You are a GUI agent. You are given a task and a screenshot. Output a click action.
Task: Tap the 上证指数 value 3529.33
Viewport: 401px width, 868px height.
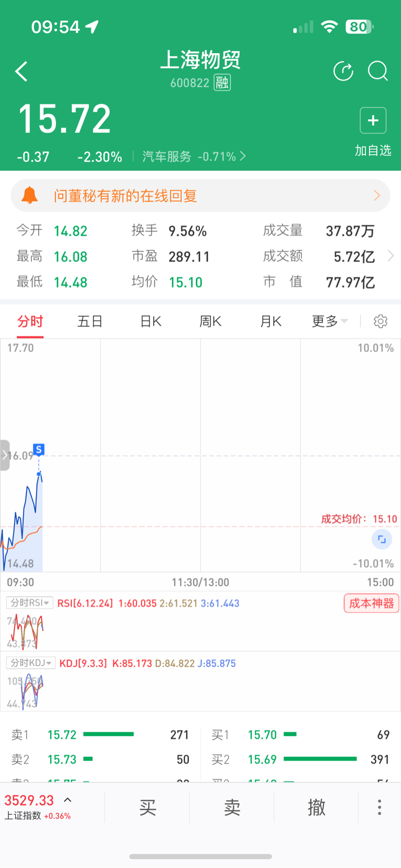(x=29, y=800)
